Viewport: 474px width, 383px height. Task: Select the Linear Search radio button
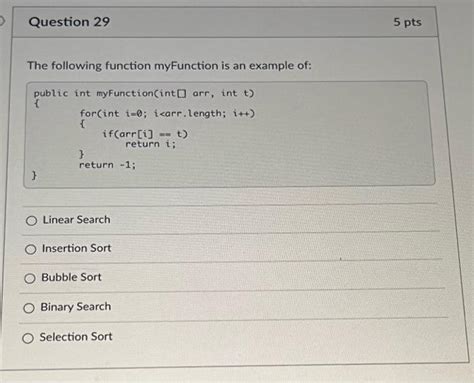click(x=31, y=221)
